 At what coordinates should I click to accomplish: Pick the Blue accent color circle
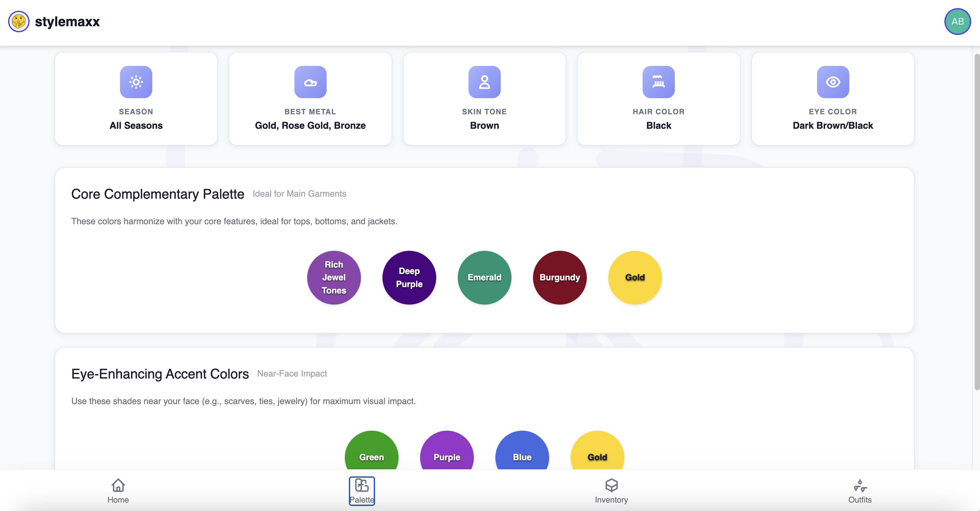tap(522, 453)
